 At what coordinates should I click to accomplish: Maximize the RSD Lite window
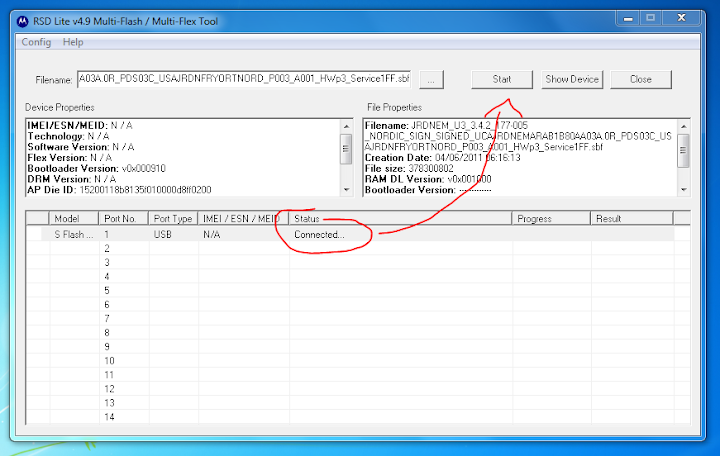(x=650, y=18)
